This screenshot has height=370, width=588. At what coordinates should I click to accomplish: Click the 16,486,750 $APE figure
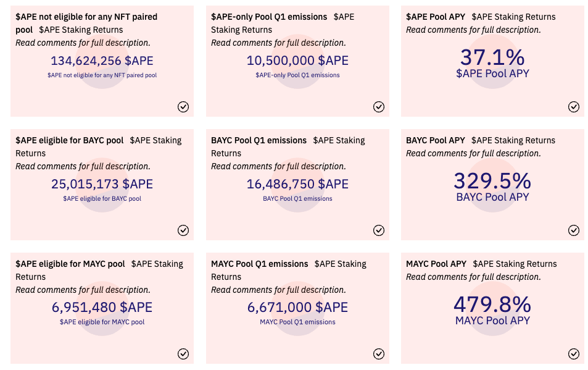coord(297,184)
